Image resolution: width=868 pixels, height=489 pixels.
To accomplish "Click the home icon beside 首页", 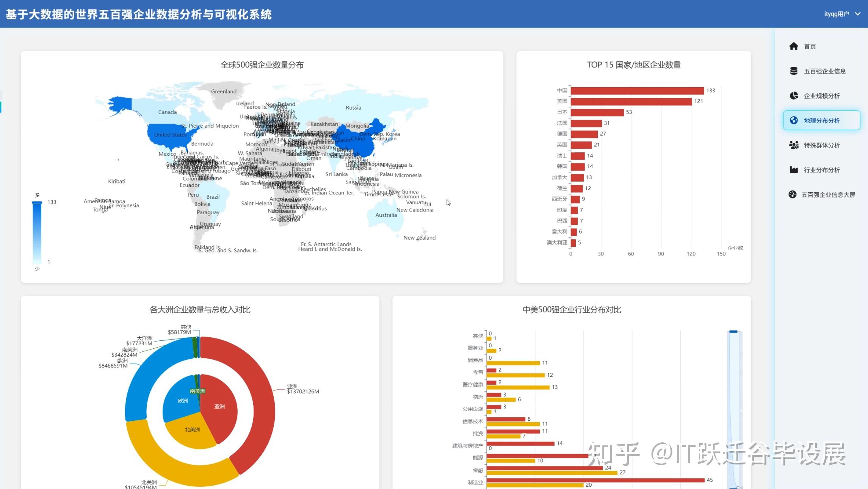I will click(x=794, y=46).
